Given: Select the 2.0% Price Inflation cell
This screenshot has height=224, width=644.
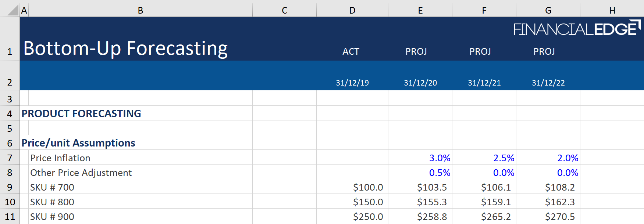Looking at the screenshot, I should 567,158.
